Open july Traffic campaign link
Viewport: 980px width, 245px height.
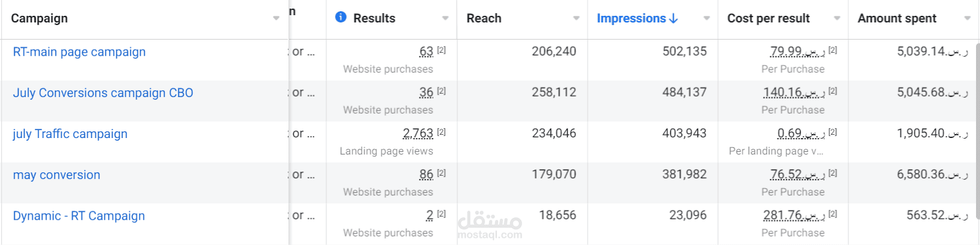click(x=70, y=133)
